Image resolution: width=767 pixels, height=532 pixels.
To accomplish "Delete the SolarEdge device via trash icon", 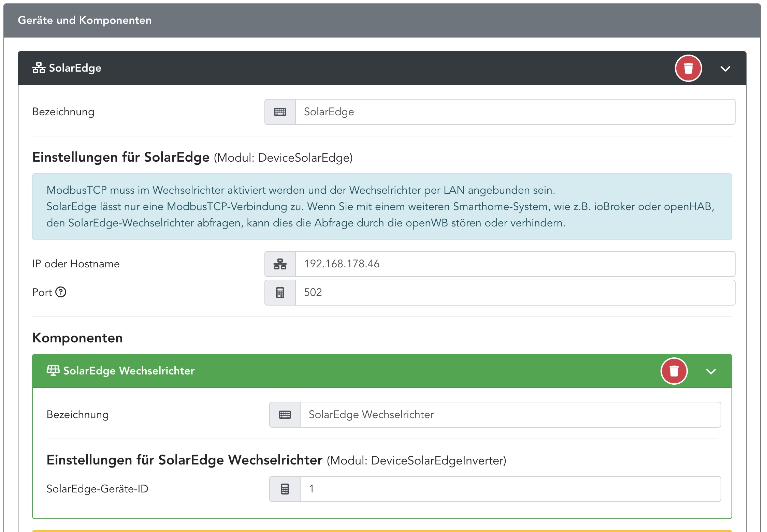I will (688, 68).
